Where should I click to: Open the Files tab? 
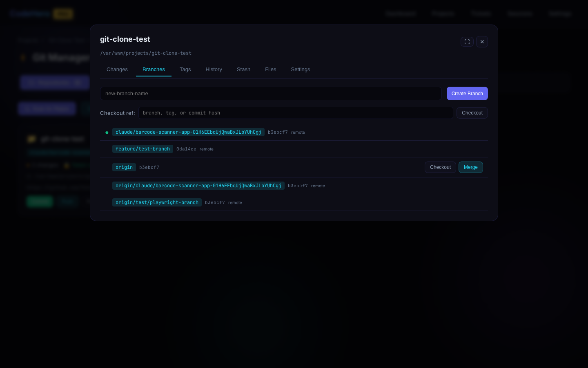[270, 70]
